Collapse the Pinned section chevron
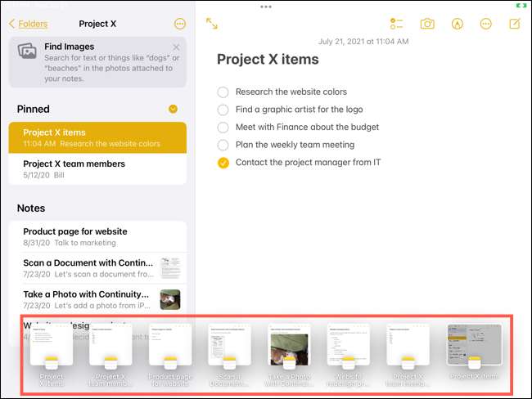Image resolution: width=532 pixels, height=399 pixels. point(173,109)
